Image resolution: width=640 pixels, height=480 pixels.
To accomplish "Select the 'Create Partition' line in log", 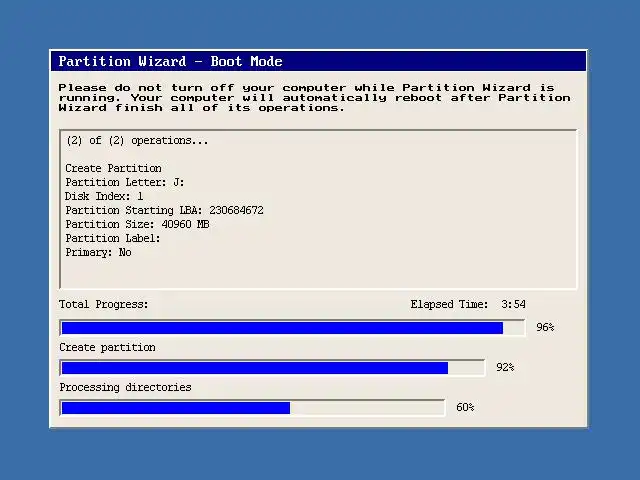I will coord(113,168).
